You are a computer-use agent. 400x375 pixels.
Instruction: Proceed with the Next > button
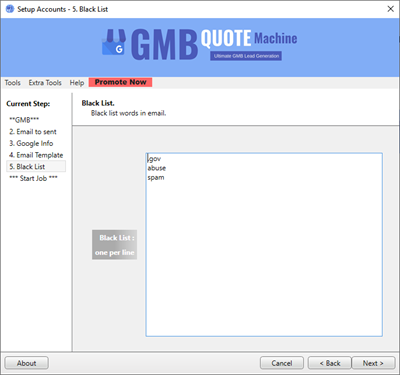(373, 363)
